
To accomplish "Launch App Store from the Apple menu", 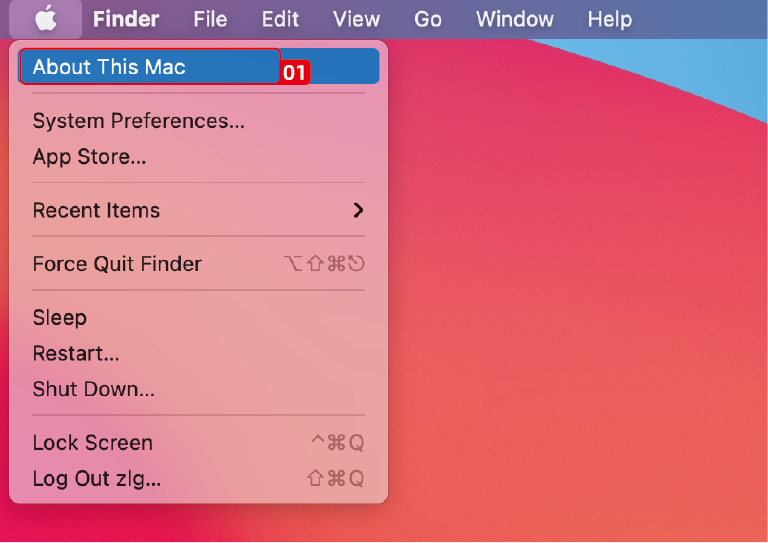I will [x=89, y=156].
